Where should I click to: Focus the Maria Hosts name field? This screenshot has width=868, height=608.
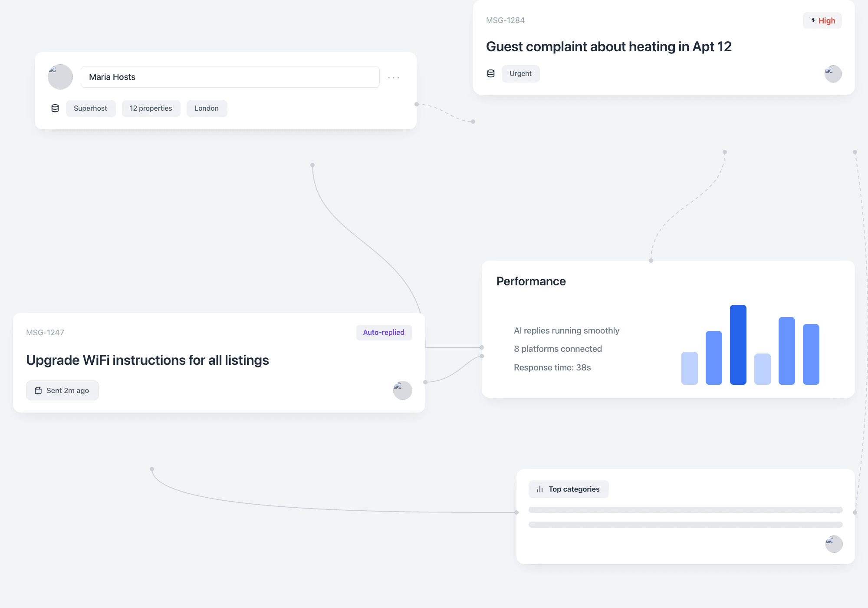click(230, 77)
